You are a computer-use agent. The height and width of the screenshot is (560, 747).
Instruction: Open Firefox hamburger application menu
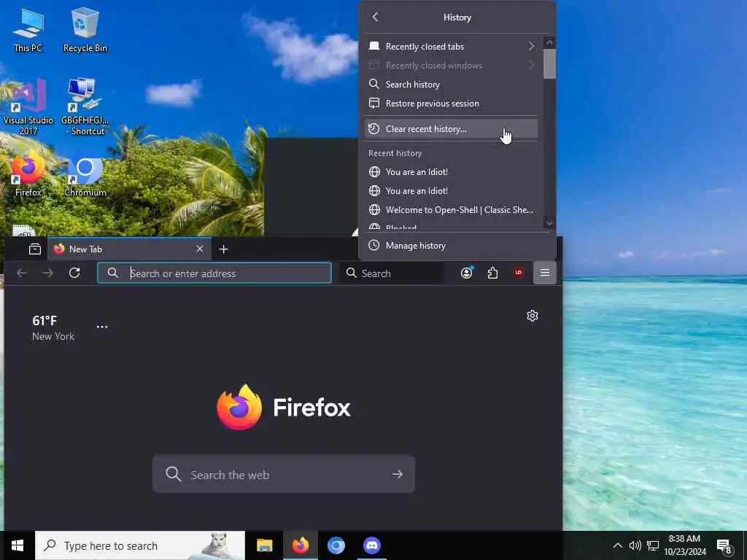pos(544,273)
